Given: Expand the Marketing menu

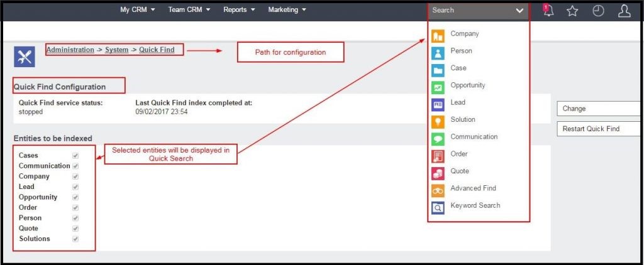Looking at the screenshot, I should (287, 10).
